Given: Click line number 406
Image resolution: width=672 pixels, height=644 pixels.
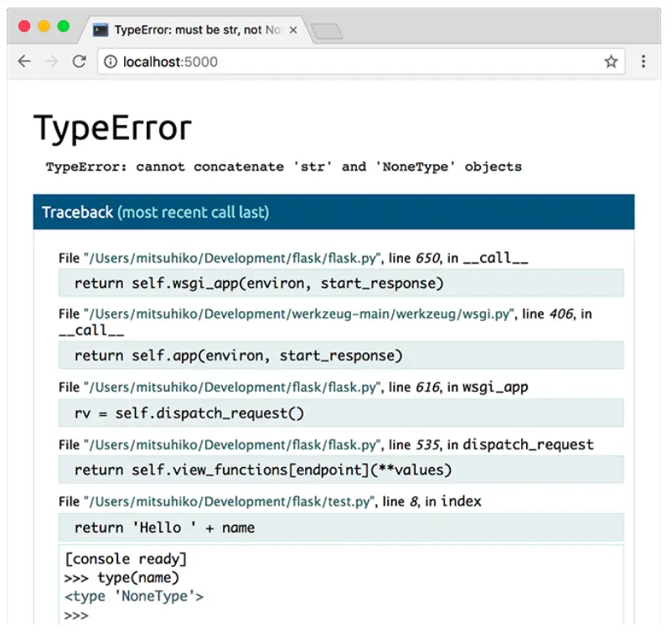Looking at the screenshot, I should 561,314.
